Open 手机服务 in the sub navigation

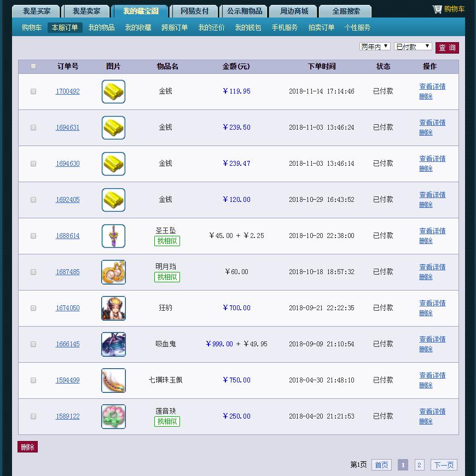285,27
